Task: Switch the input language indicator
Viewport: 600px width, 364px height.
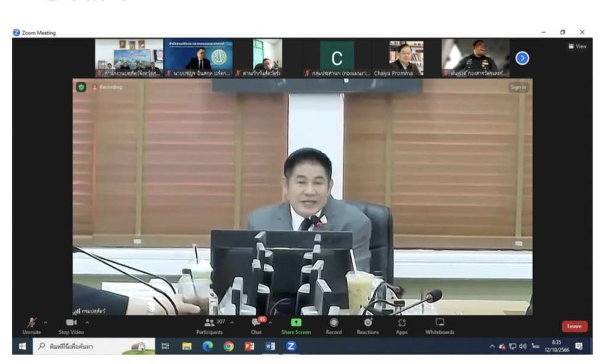Action: click(x=536, y=346)
